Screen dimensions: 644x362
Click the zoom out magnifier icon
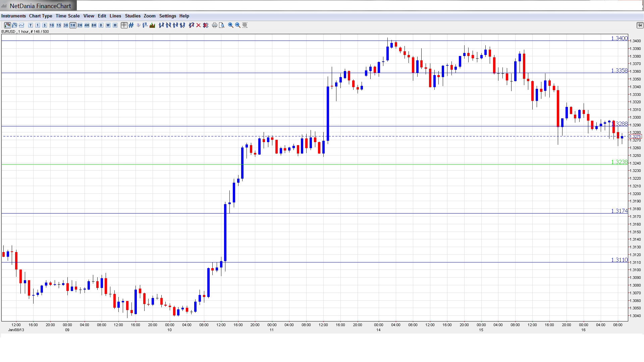click(x=238, y=25)
